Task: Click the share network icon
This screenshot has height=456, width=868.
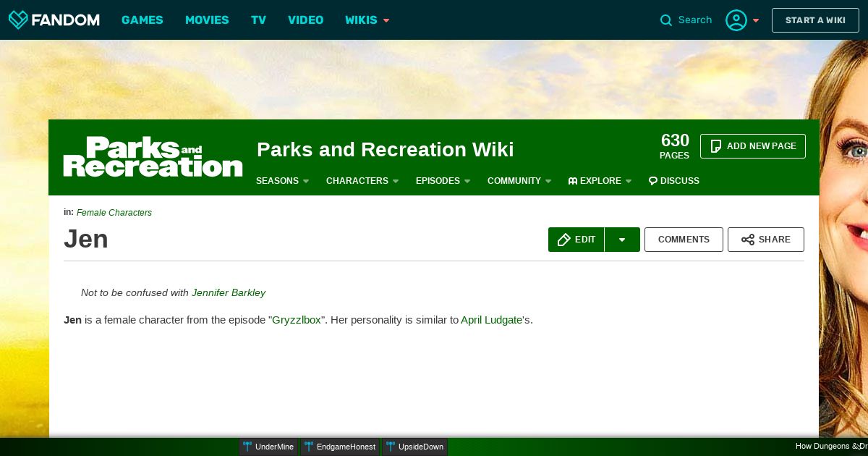Action: [748, 240]
